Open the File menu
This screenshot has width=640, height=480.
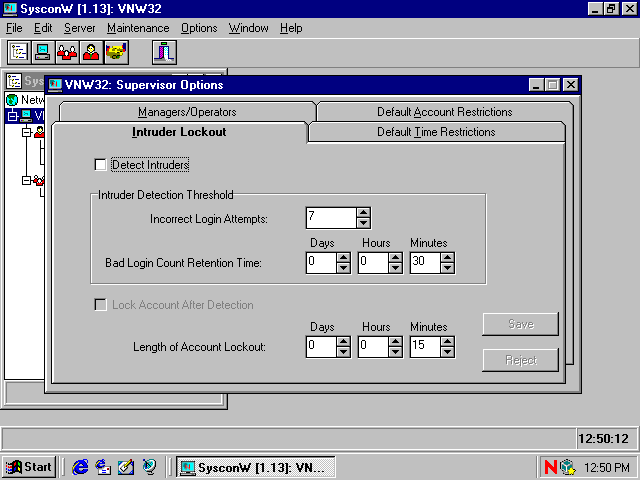[x=14, y=28]
